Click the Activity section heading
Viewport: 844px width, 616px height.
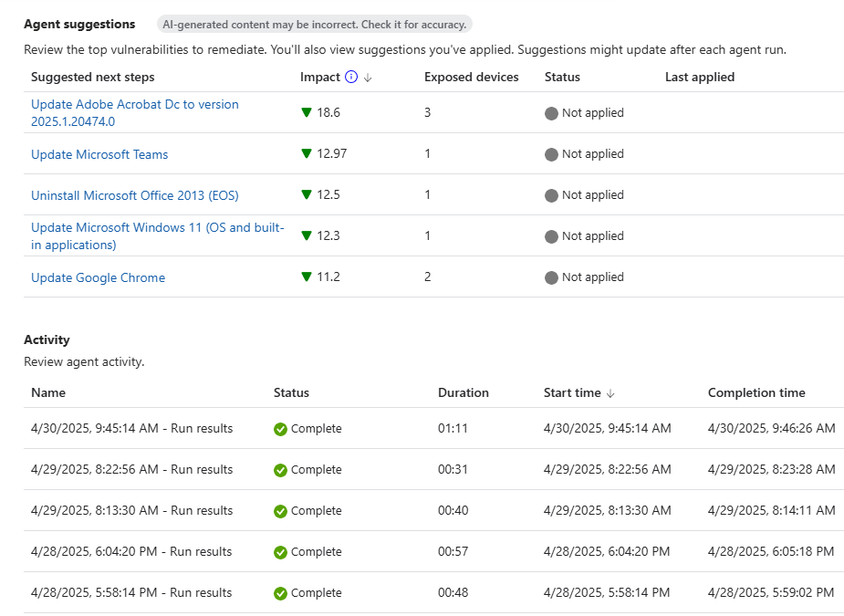[x=47, y=339]
